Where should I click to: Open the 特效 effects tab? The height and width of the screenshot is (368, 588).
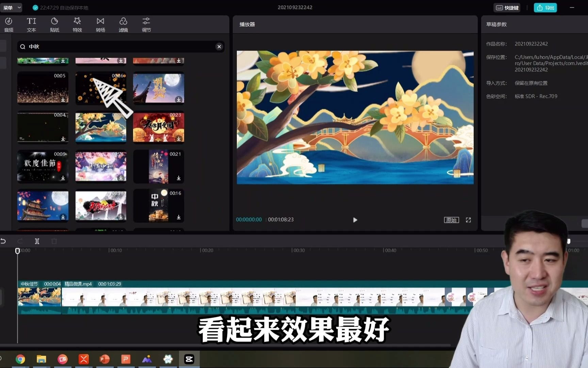pyautogui.click(x=77, y=25)
